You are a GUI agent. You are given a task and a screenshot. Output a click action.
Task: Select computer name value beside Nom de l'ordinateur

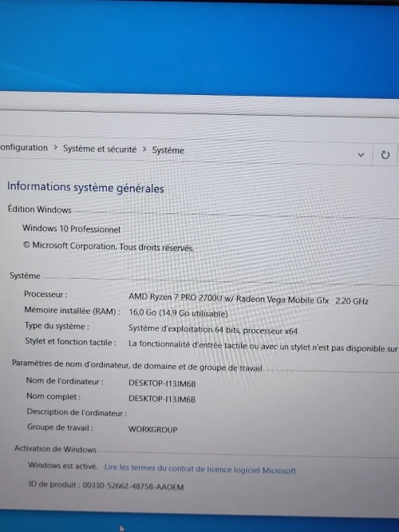162,383
